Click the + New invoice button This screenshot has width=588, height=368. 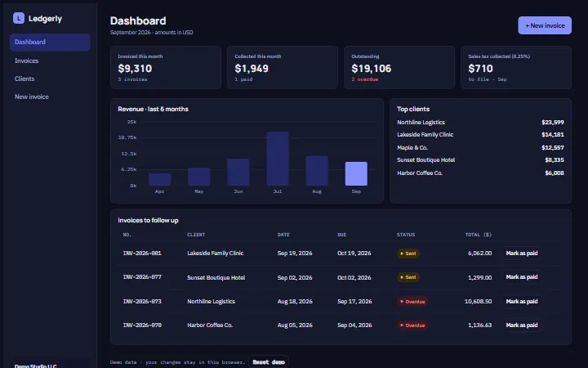coord(545,25)
